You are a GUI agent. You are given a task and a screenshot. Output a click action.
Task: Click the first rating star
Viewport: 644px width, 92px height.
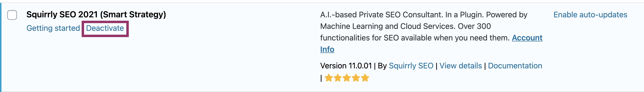[329, 78]
